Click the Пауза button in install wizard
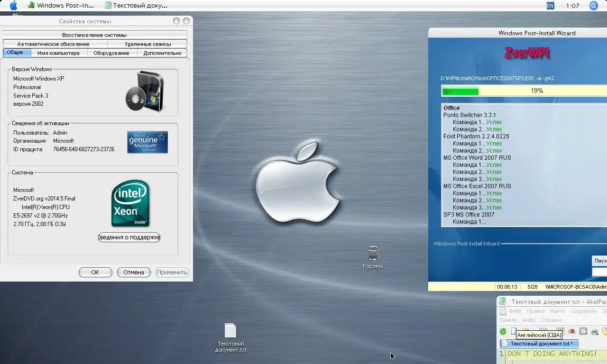 (600, 261)
